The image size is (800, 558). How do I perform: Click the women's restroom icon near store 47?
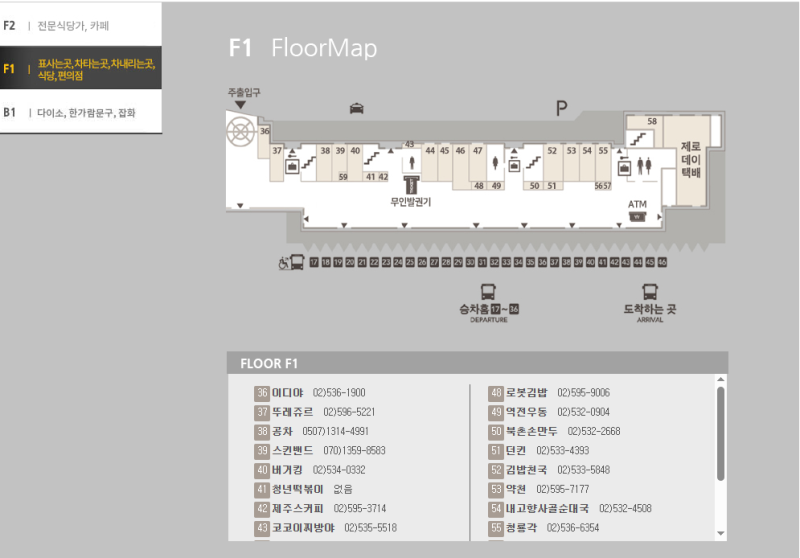[x=495, y=163]
